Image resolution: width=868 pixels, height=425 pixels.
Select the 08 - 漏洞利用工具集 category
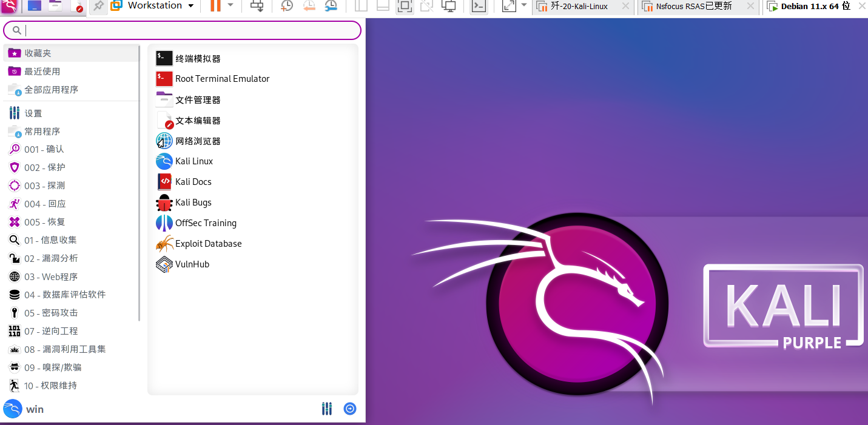[72, 349]
